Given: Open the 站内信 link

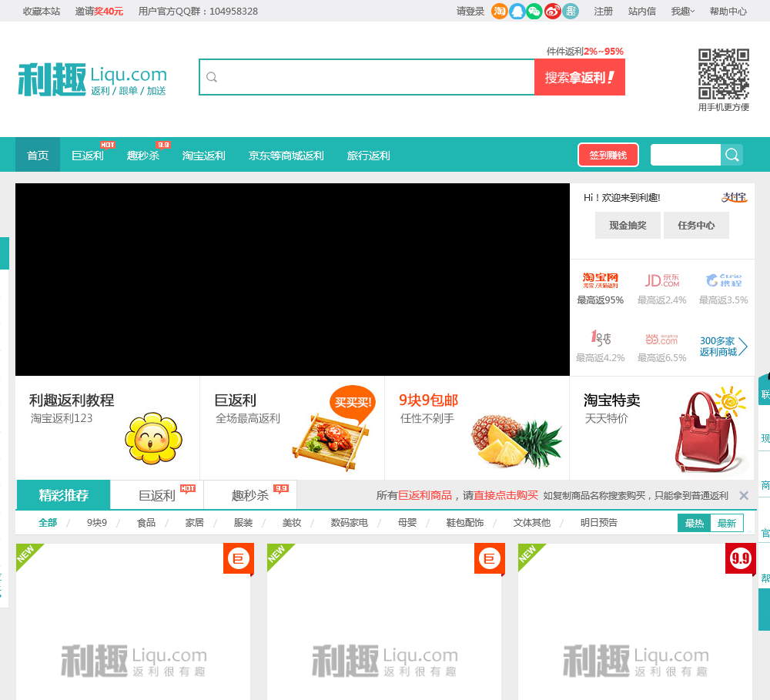Looking at the screenshot, I should pos(642,12).
